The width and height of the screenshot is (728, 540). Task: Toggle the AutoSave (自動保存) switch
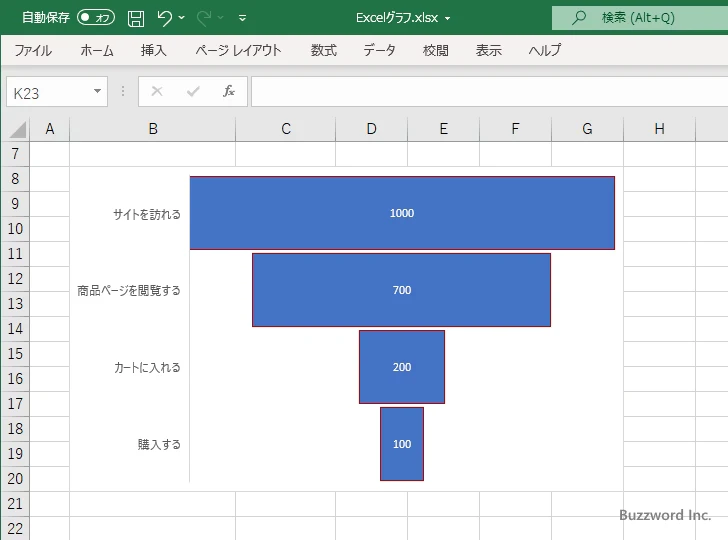click(96, 18)
